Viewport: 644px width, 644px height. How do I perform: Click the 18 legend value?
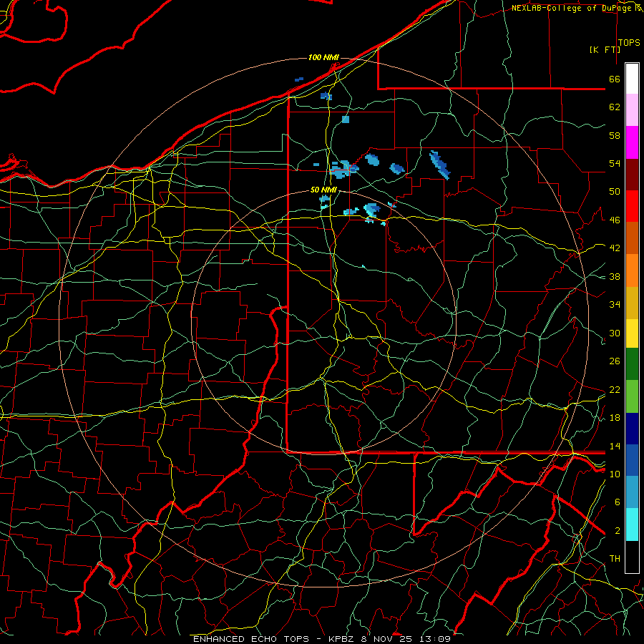pos(615,418)
